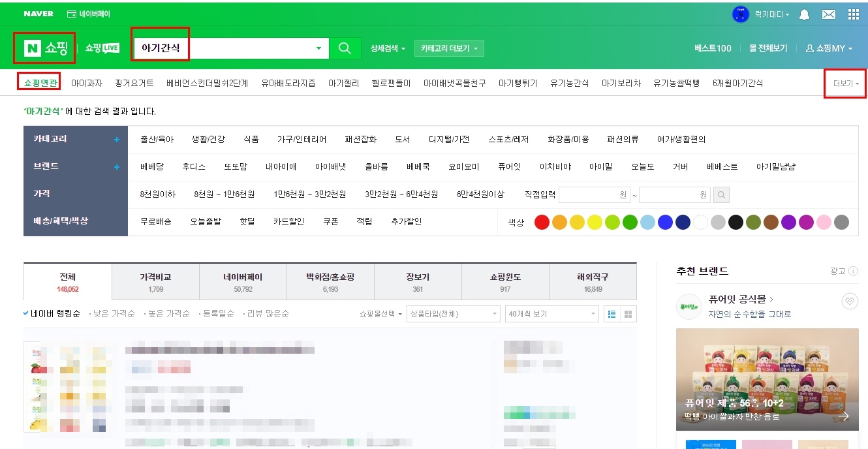868x449 pixels.
Task: Open 퓨어잇 공식몰 store link
Action: coord(741,300)
